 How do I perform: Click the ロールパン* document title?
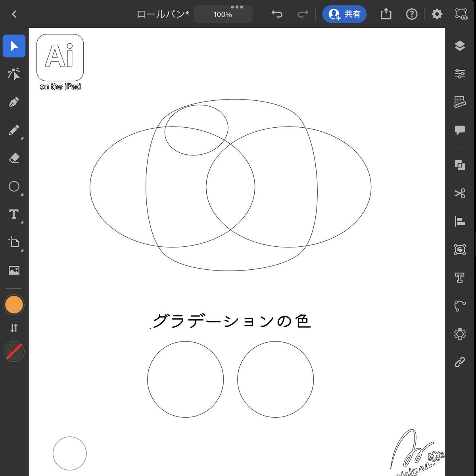coord(163,15)
